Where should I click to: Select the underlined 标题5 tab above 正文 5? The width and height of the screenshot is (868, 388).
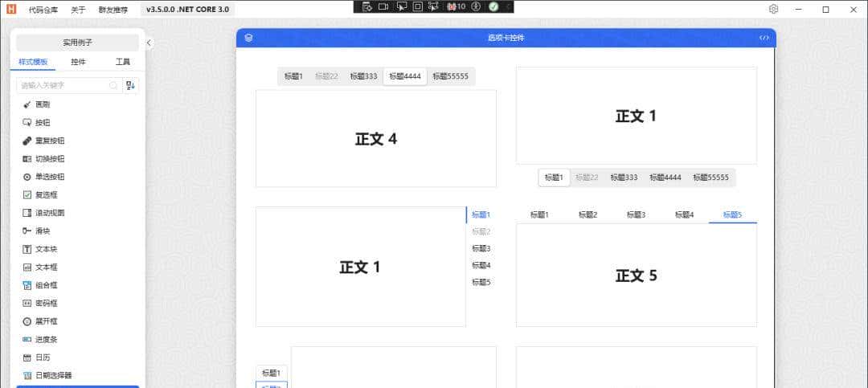pyautogui.click(x=732, y=214)
